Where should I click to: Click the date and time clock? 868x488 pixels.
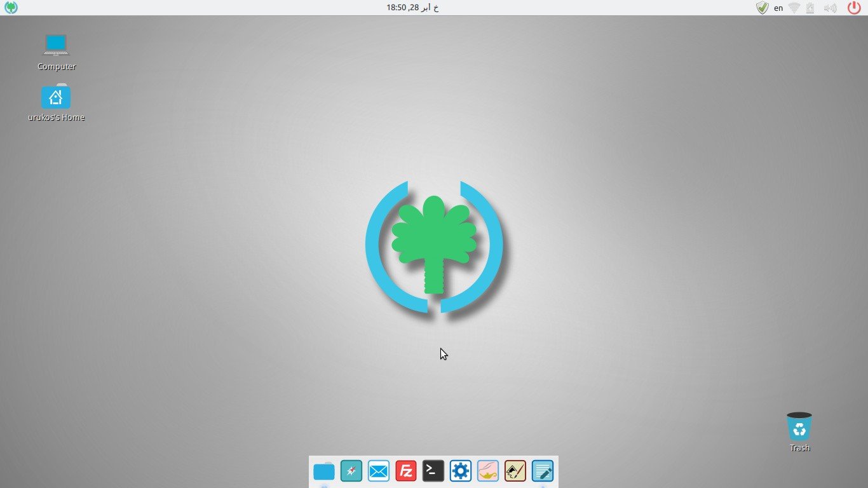pyautogui.click(x=412, y=8)
